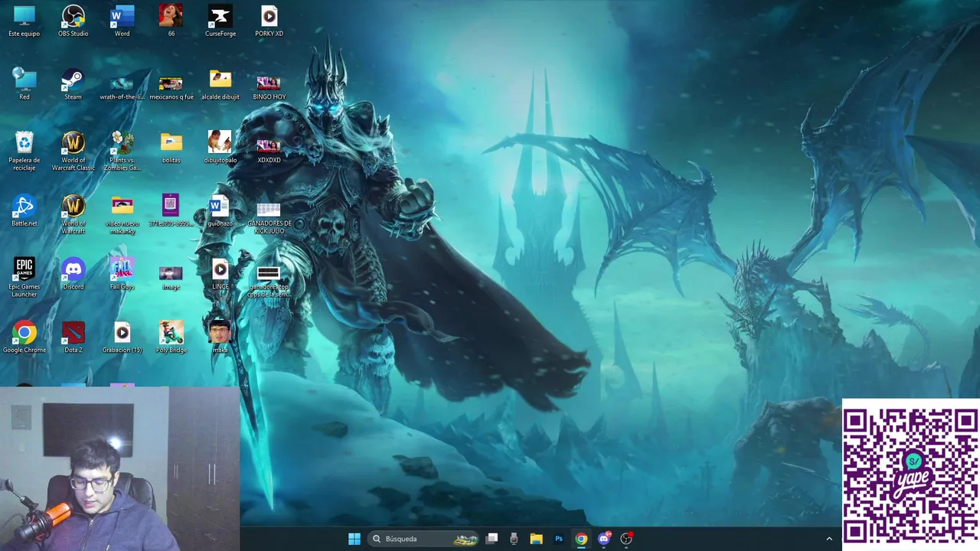The image size is (980, 551).
Task: Select the Plants vs. Zombies shortcut
Action: click(x=122, y=152)
